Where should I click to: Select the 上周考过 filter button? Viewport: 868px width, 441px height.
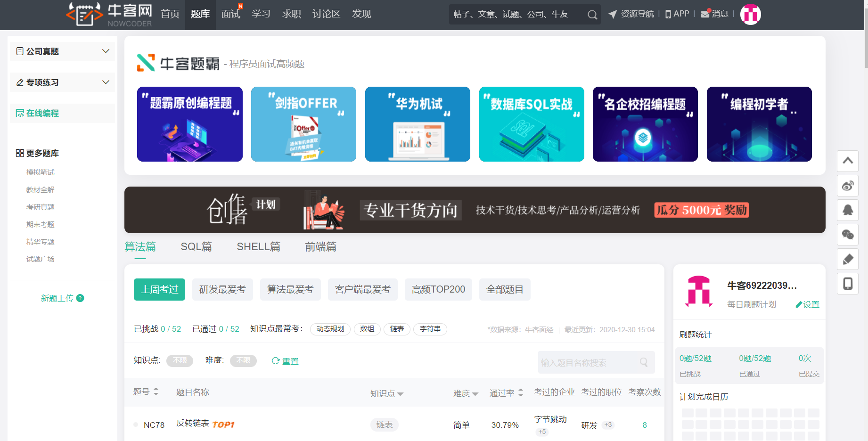pos(159,289)
